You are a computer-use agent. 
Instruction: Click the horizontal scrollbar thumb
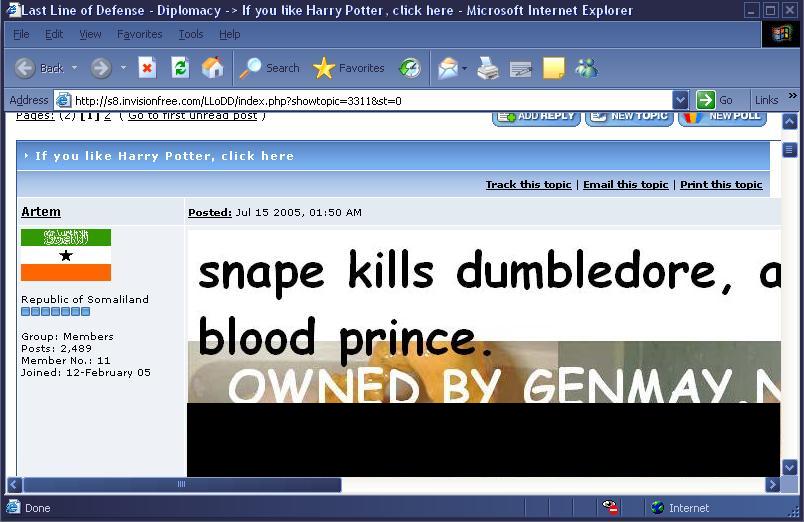(x=183, y=484)
